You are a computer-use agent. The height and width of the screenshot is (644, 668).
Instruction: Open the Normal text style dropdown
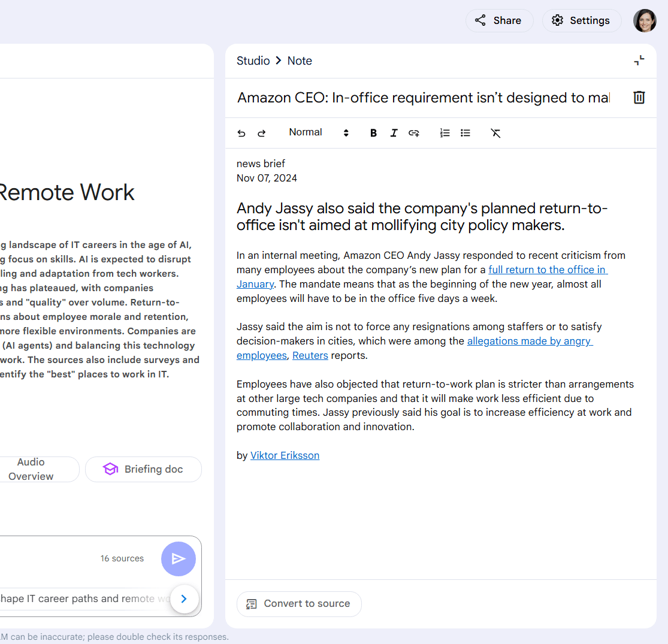tap(318, 132)
